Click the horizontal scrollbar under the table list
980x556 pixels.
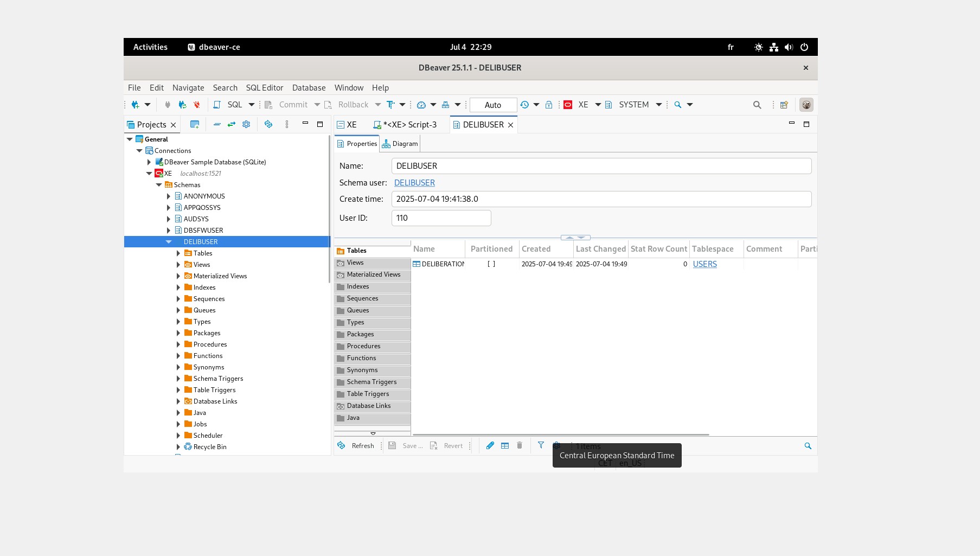pos(561,434)
